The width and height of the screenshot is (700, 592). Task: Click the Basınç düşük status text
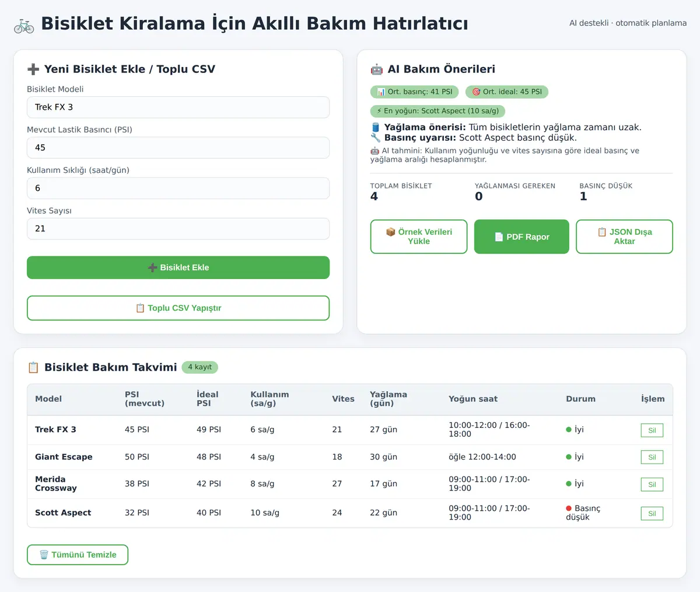pyautogui.click(x=583, y=513)
